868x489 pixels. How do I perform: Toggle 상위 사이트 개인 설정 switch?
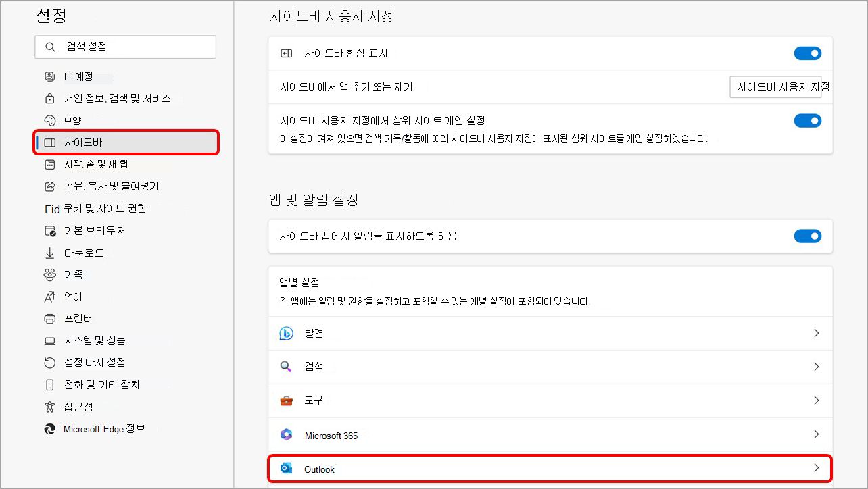808,121
